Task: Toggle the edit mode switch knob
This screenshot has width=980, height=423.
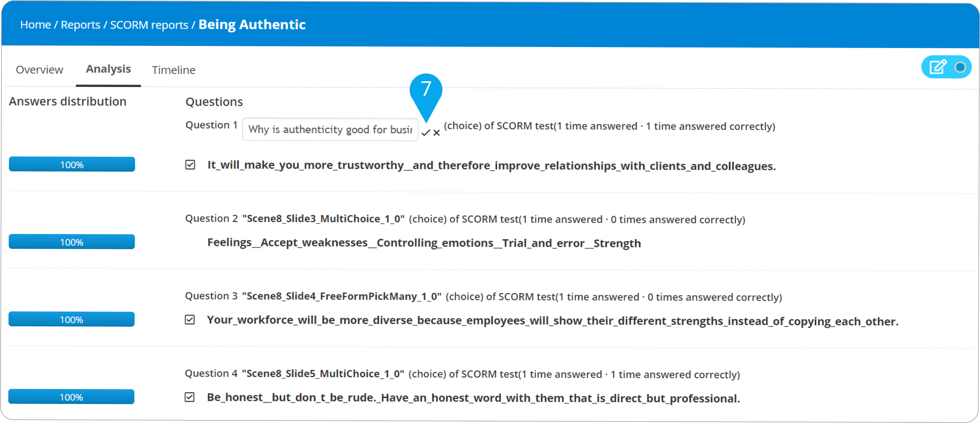Action: pyautogui.click(x=960, y=67)
